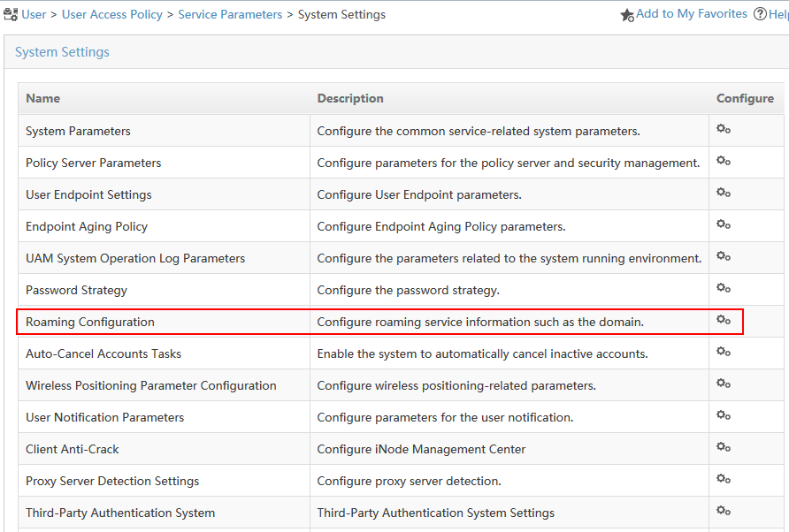The image size is (789, 532).
Task: Click configure gear for Roaming Configuration
Action: [x=723, y=319]
